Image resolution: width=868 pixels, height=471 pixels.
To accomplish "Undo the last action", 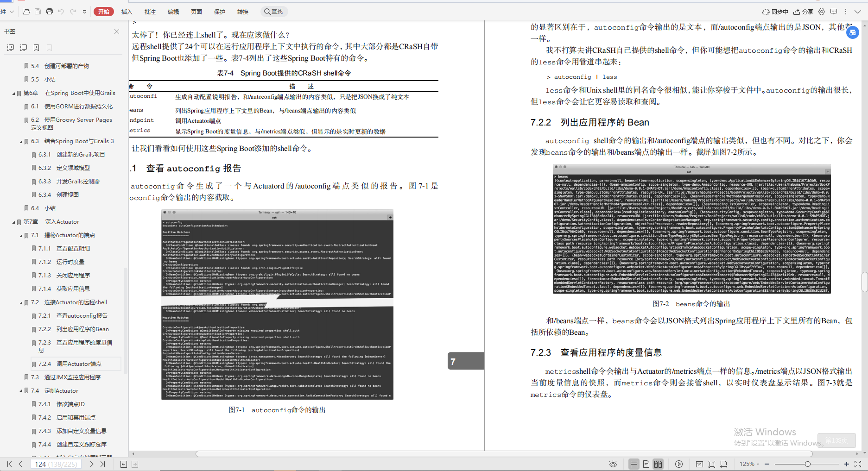I will (61, 12).
